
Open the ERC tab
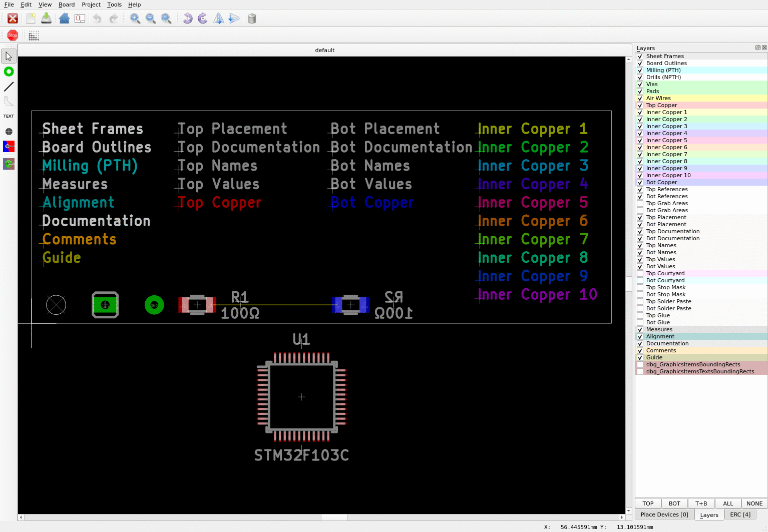[740, 514]
